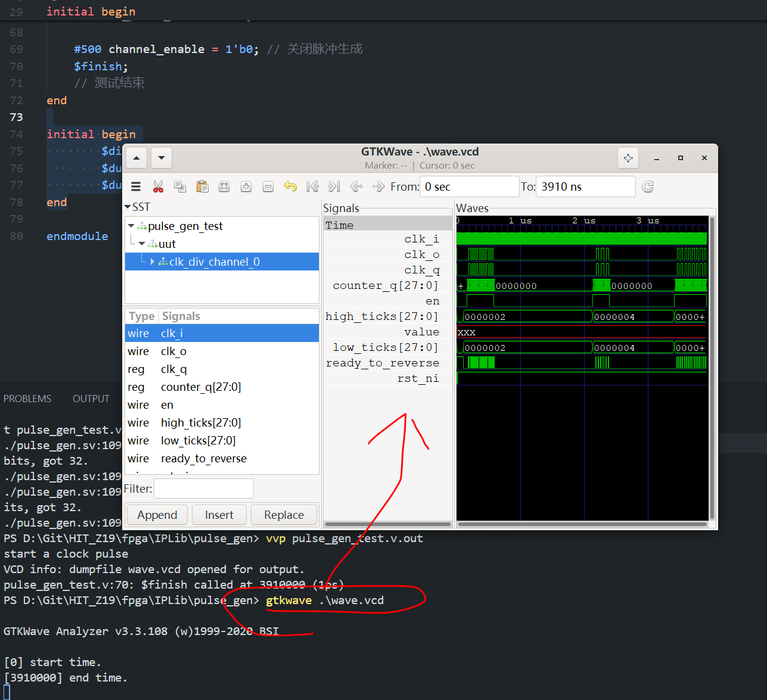Click the From time input field

coord(469,186)
